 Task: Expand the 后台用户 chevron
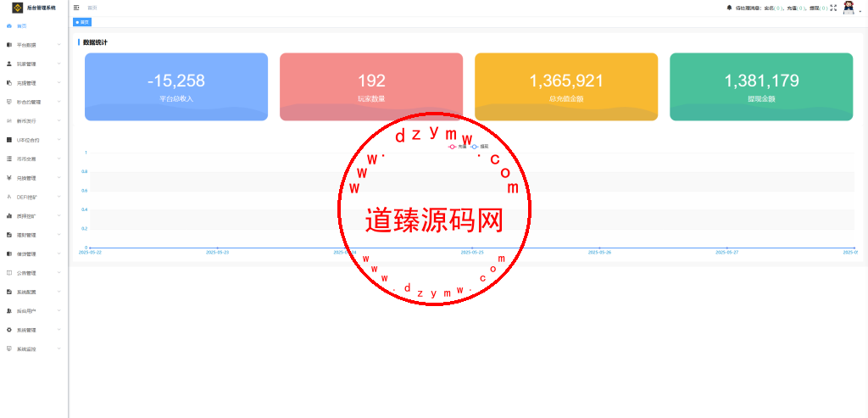[59, 310]
